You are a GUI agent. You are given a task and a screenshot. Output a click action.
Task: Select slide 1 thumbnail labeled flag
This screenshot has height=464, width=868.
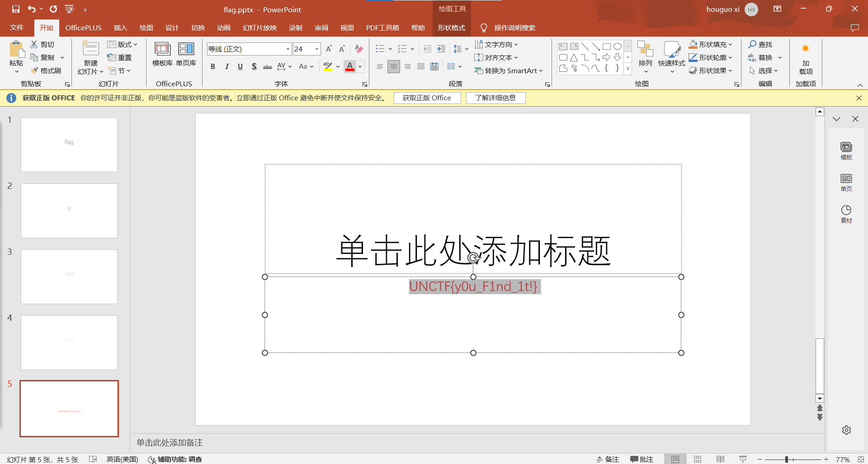point(69,145)
